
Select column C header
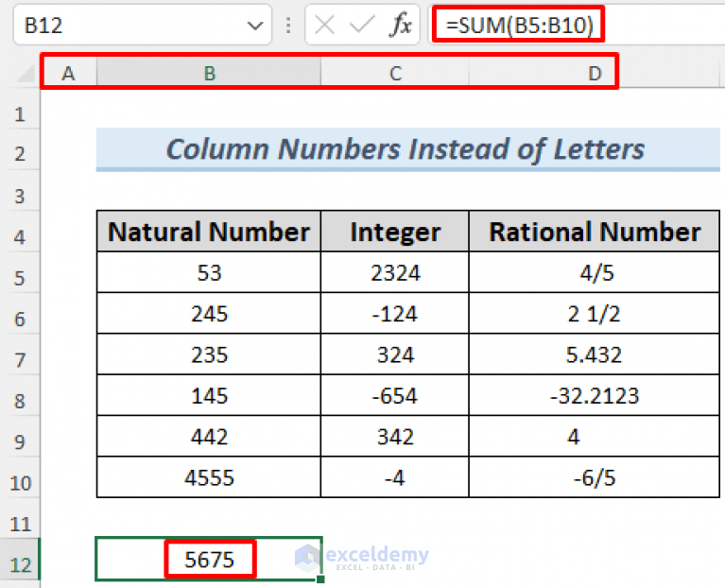[x=395, y=73]
